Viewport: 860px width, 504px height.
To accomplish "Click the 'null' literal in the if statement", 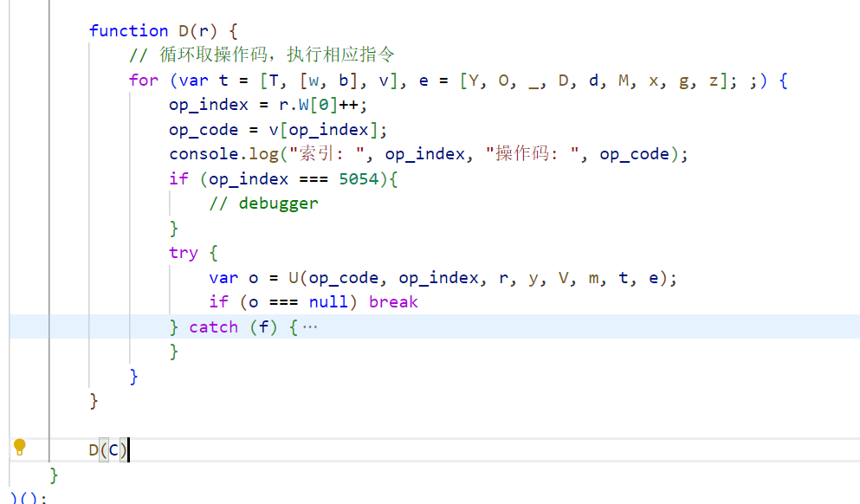I will click(x=328, y=302).
